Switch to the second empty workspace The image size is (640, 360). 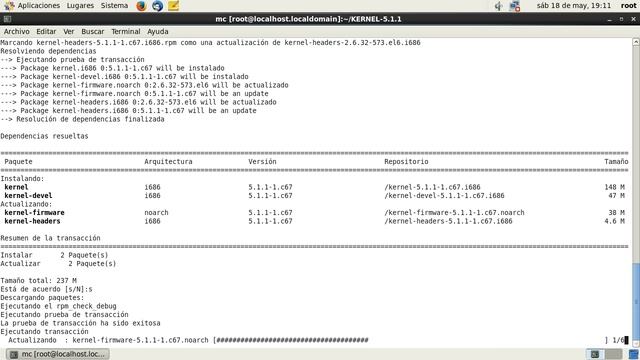coord(613,354)
